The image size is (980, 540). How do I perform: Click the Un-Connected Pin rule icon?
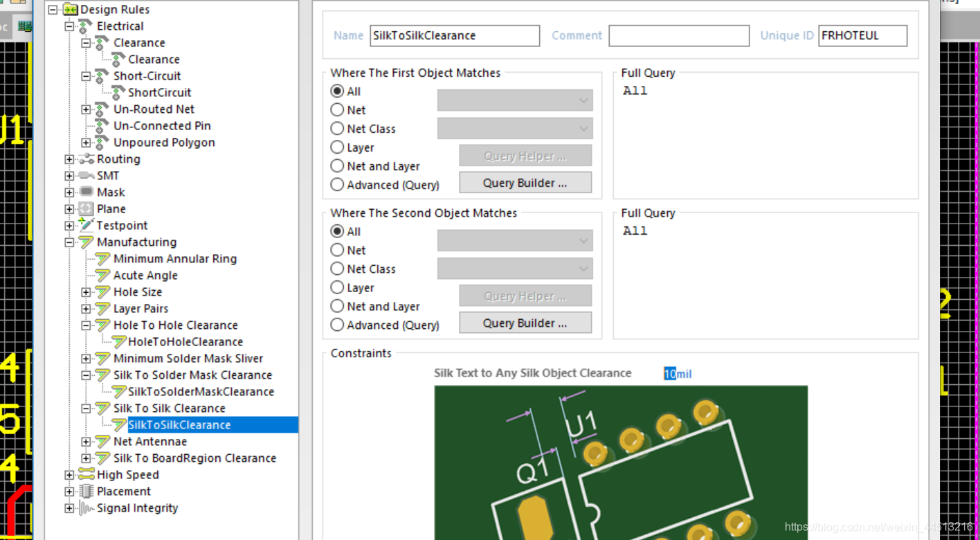(102, 126)
